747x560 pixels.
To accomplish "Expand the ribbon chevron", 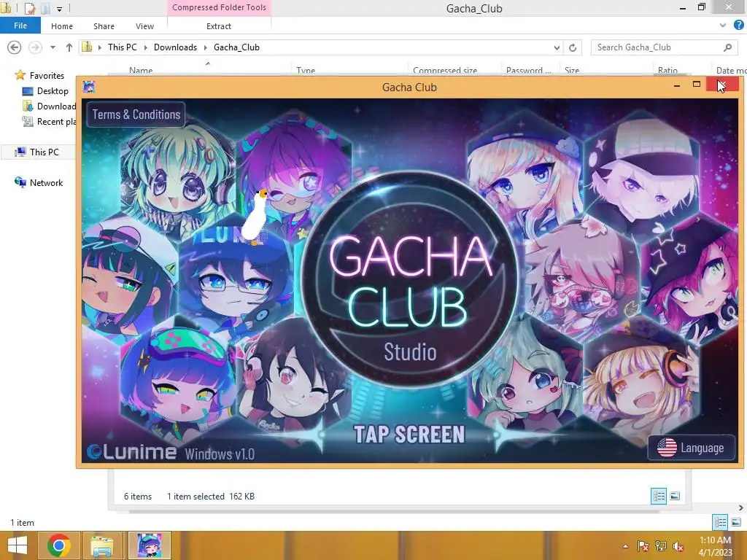I will pos(723,26).
